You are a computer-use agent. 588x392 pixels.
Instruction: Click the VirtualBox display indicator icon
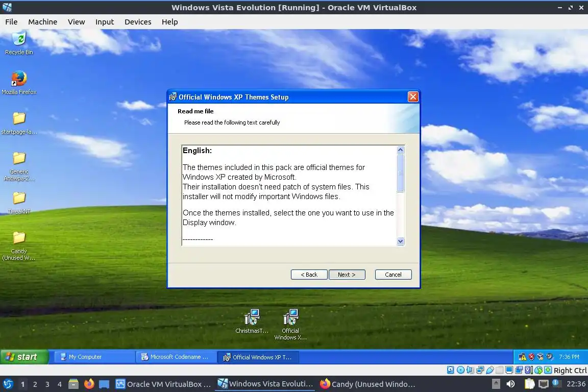509,370
